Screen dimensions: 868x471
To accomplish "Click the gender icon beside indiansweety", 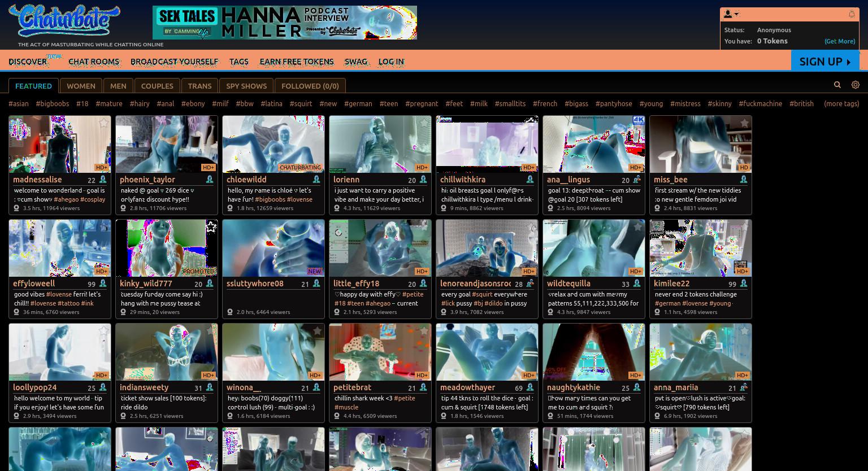I will click(x=210, y=387).
